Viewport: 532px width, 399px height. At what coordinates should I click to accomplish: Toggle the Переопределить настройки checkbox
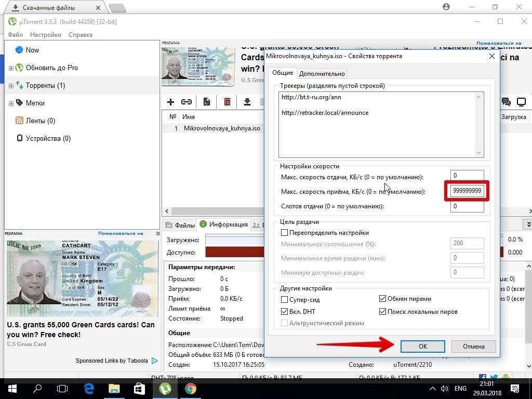click(284, 233)
